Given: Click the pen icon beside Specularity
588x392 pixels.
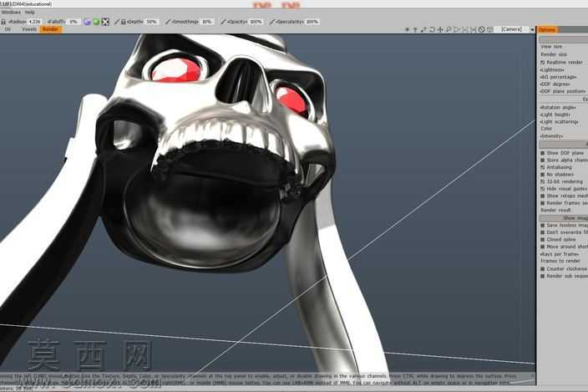Looking at the screenshot, I should (x=272, y=22).
